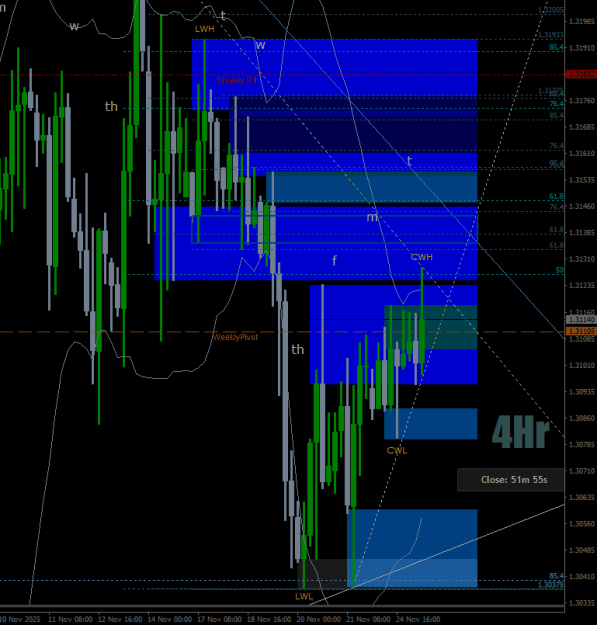Click 1.31535 on the price axis
Viewport: 597px width, 625px height.
(x=582, y=180)
